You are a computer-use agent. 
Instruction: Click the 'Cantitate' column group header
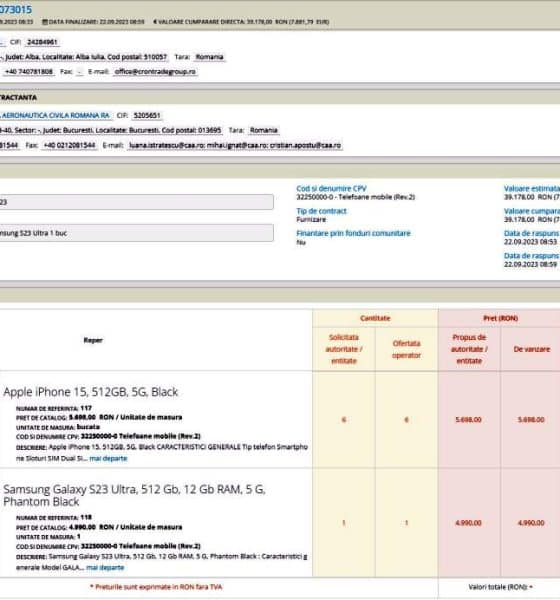(x=375, y=318)
